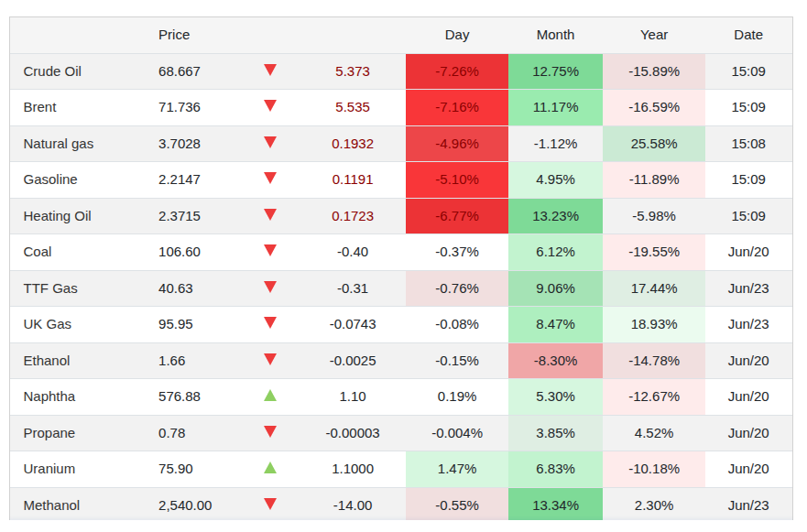Click the 5.535 Brent change value

tap(353, 107)
